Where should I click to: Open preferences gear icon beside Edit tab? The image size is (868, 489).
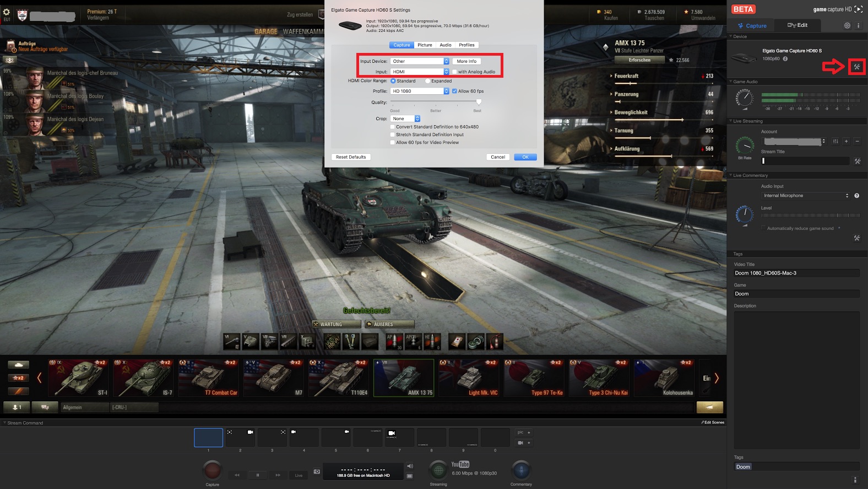click(x=847, y=25)
